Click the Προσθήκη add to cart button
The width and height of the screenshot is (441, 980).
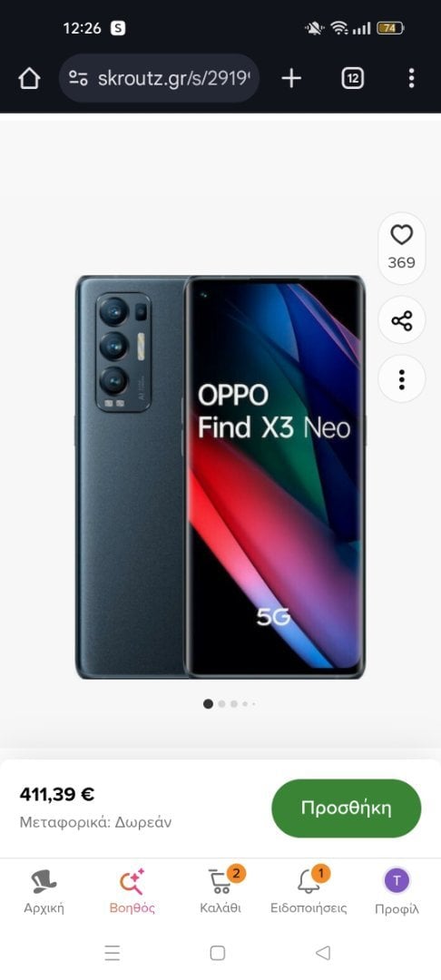click(346, 808)
